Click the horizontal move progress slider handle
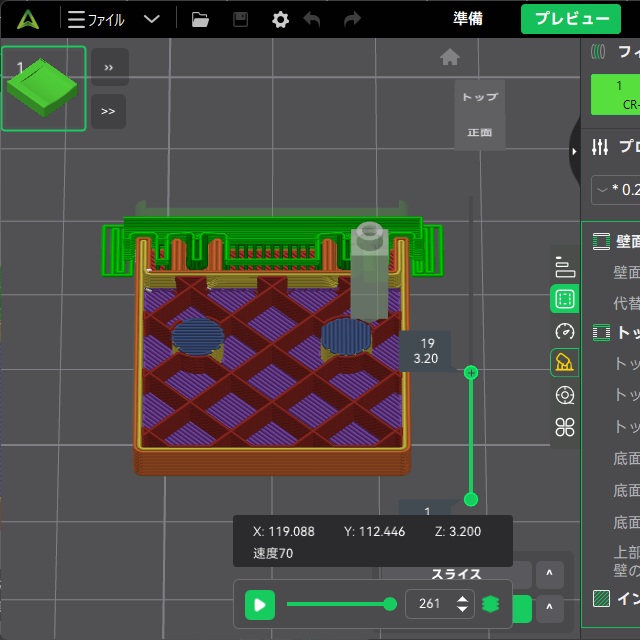Image resolution: width=640 pixels, height=640 pixels. pos(389,603)
